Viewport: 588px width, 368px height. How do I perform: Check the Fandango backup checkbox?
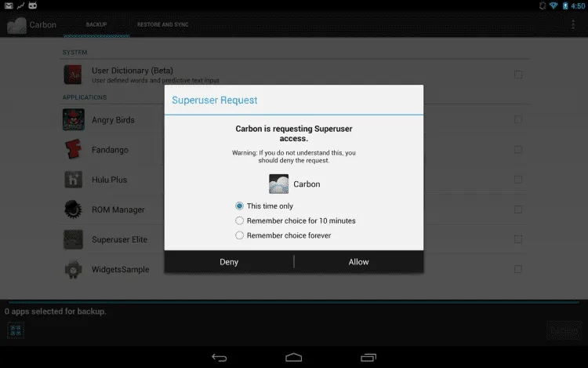tap(518, 150)
